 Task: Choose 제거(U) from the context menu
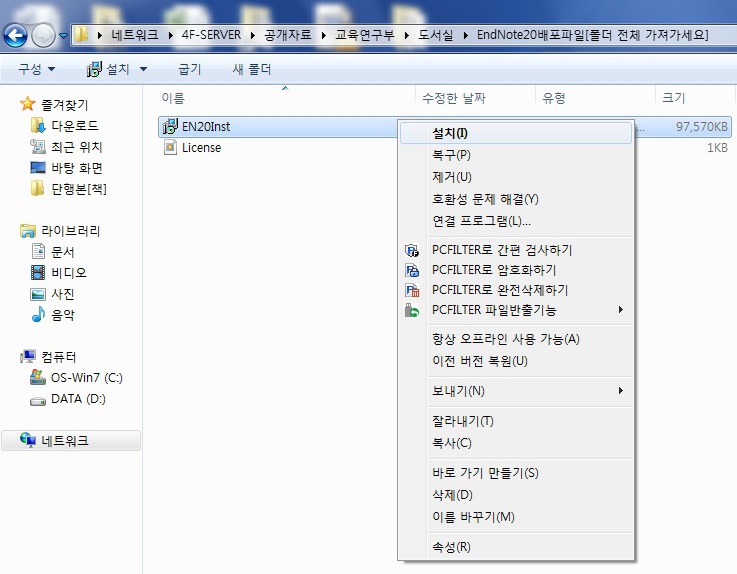tap(515, 177)
